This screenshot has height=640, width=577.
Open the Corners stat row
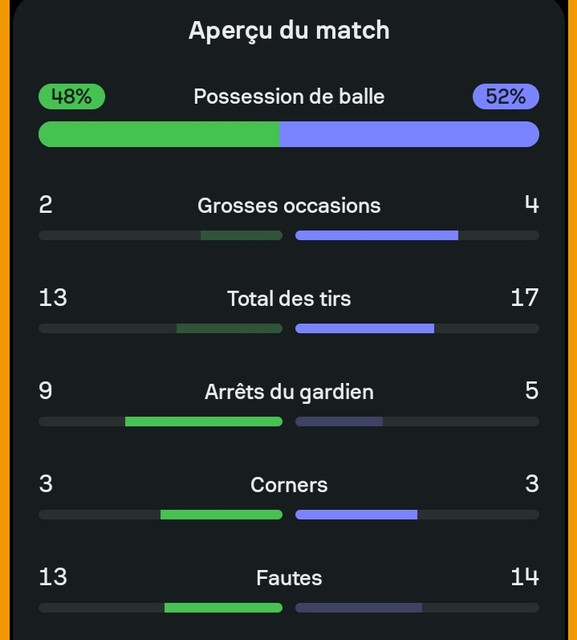tap(289, 496)
